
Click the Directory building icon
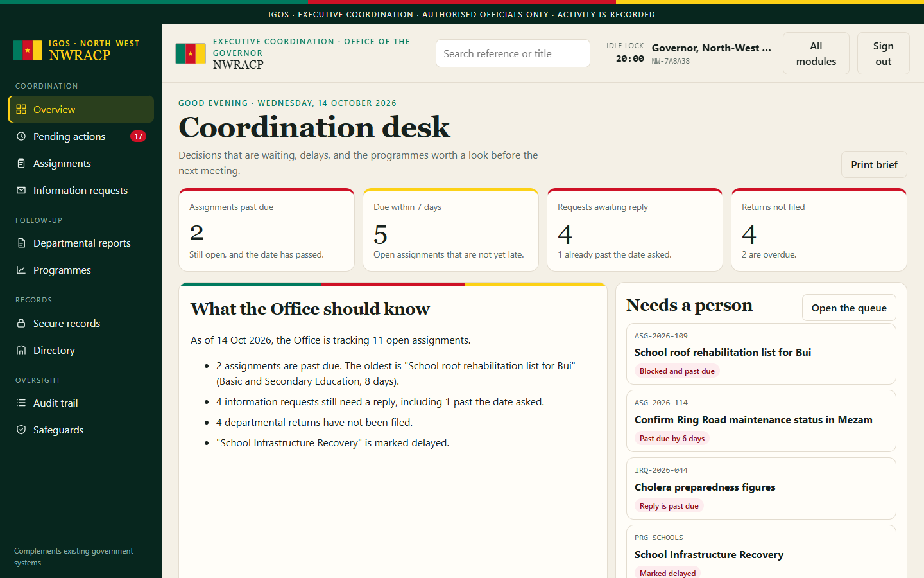point(21,350)
